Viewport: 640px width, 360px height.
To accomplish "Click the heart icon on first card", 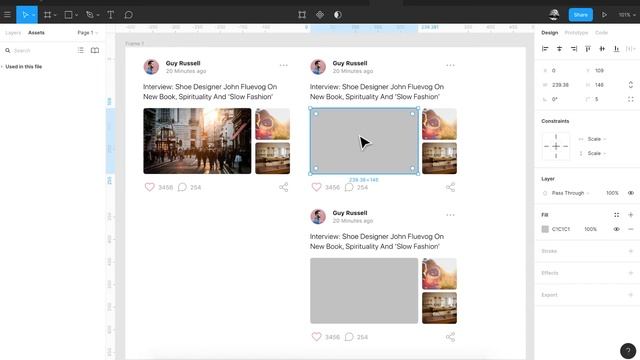I will click(x=149, y=187).
